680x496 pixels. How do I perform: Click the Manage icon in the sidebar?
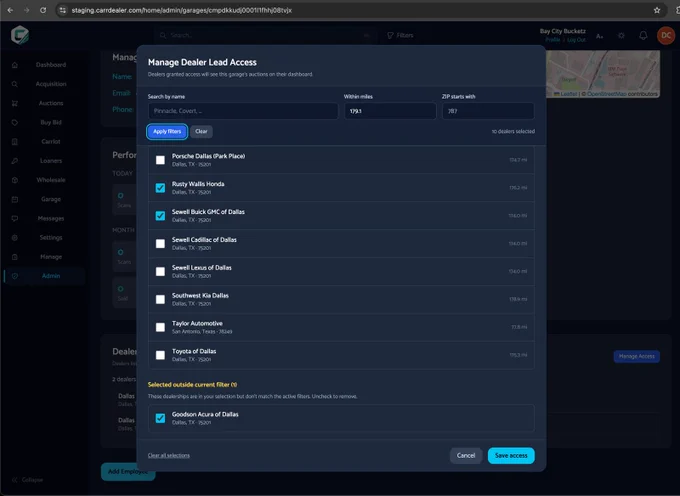pyautogui.click(x=15, y=257)
